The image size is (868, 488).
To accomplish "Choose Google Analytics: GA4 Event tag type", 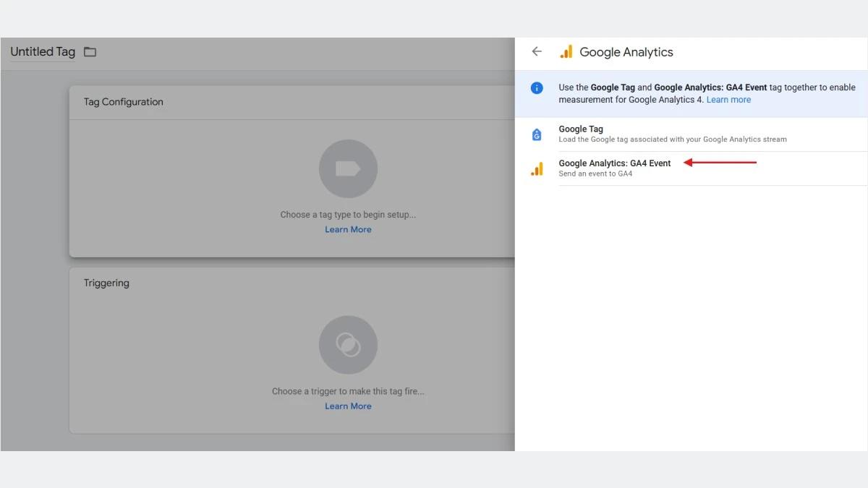I will 615,163.
